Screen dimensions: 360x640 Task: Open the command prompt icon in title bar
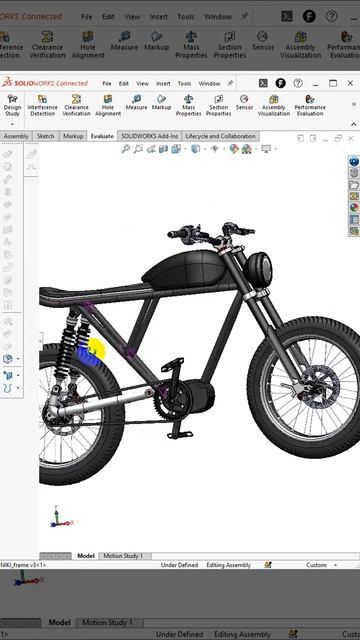(263, 83)
